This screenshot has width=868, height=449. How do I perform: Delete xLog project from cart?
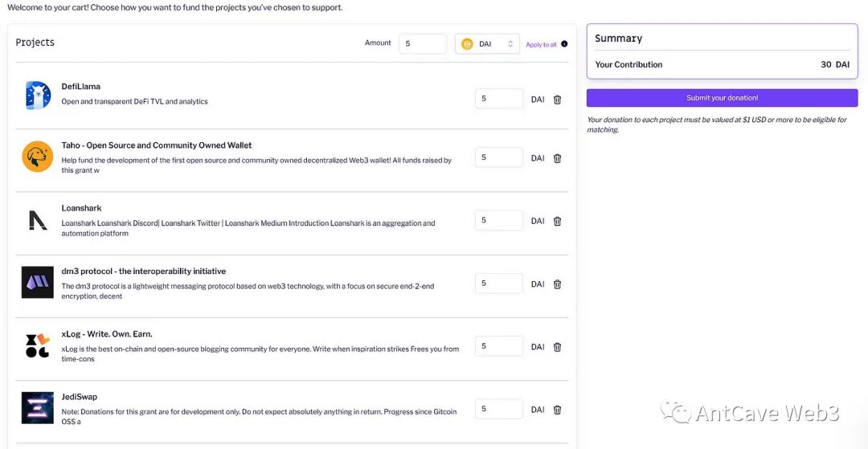pyautogui.click(x=557, y=347)
